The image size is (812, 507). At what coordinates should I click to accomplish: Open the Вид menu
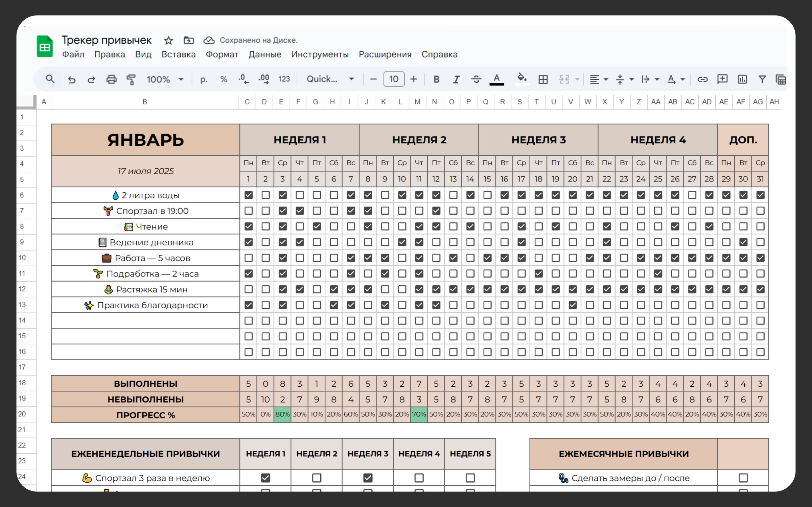point(143,54)
